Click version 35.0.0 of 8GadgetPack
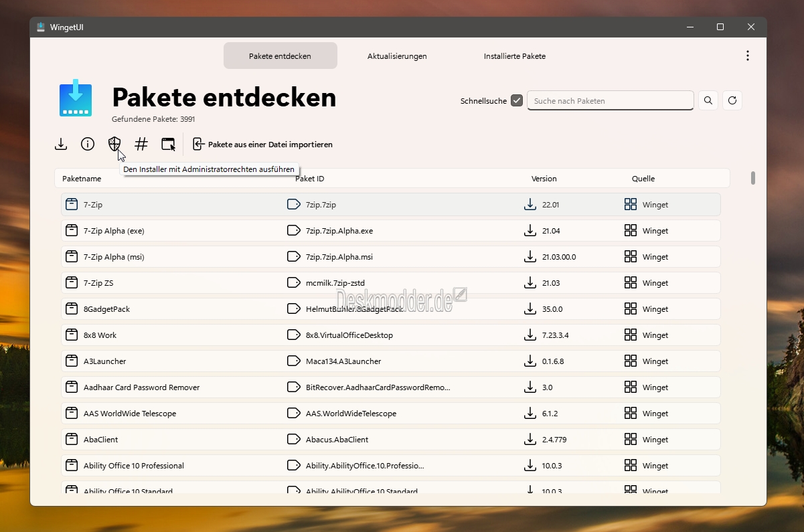The height and width of the screenshot is (532, 804). (x=552, y=309)
